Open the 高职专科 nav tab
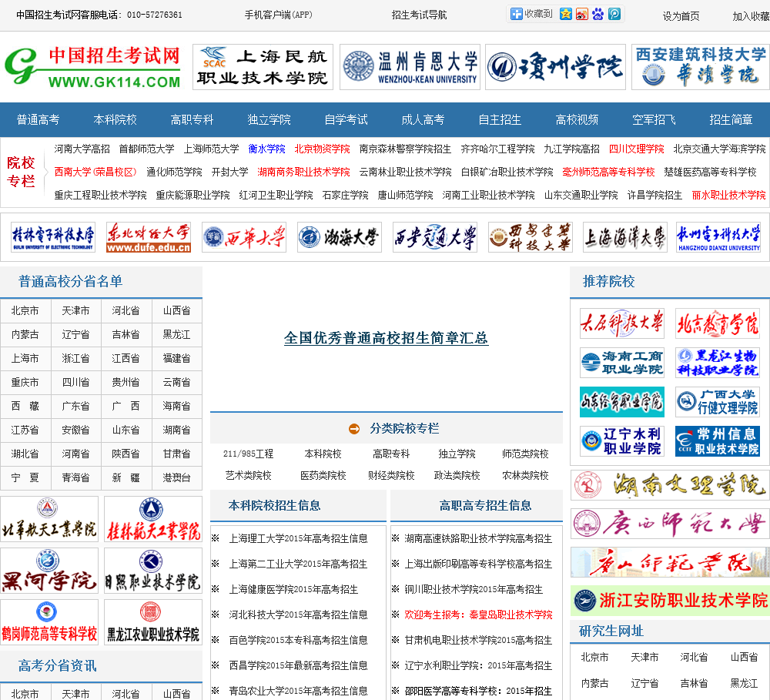 coord(192,120)
